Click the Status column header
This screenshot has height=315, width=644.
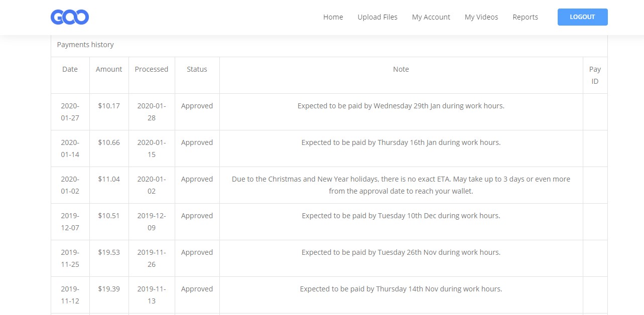[197, 69]
